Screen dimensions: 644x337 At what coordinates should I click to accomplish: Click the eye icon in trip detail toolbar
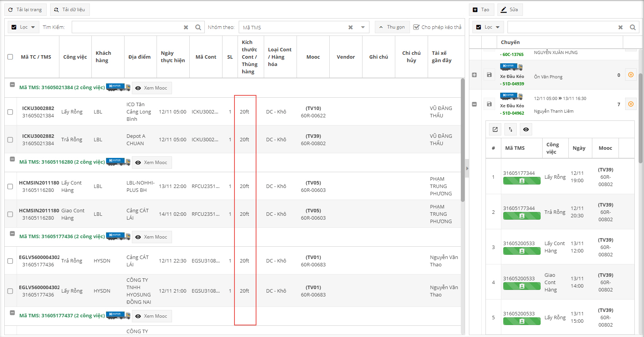(526, 129)
